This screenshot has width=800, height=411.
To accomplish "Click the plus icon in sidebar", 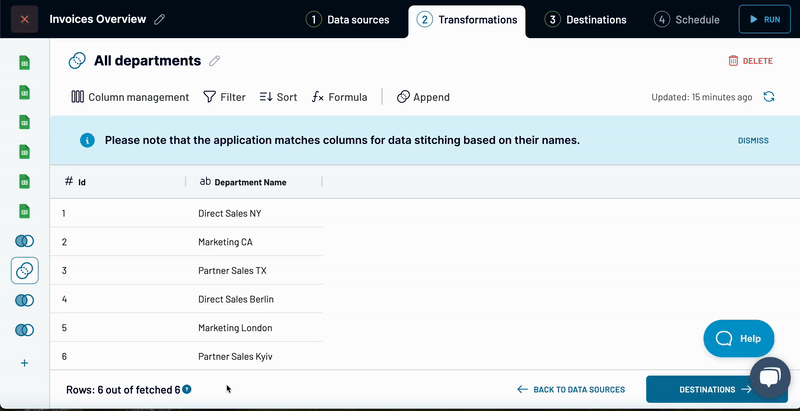I will [x=25, y=363].
